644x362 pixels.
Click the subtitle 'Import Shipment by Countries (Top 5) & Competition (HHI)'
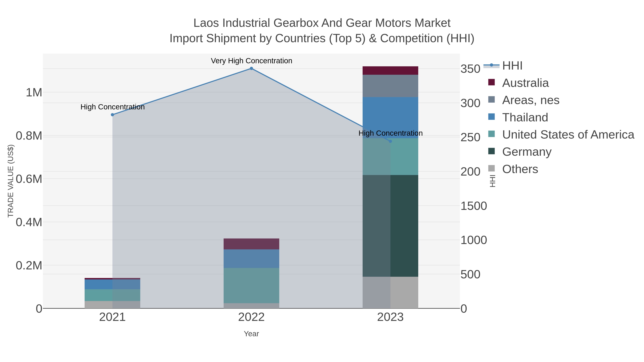tap(322, 38)
